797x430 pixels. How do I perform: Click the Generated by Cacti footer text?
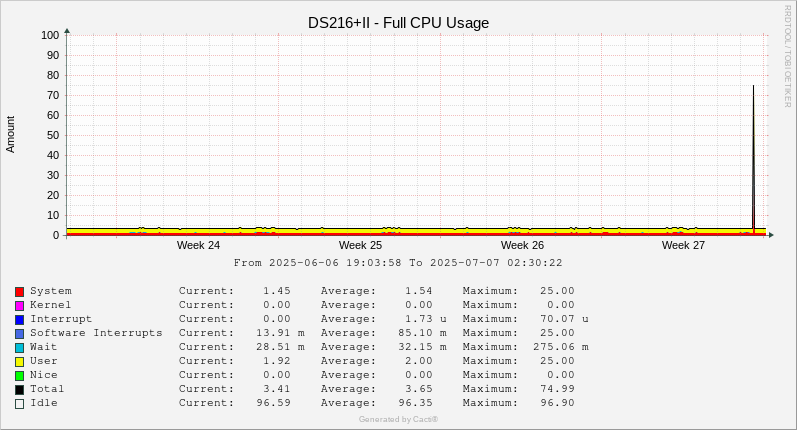pos(398,419)
